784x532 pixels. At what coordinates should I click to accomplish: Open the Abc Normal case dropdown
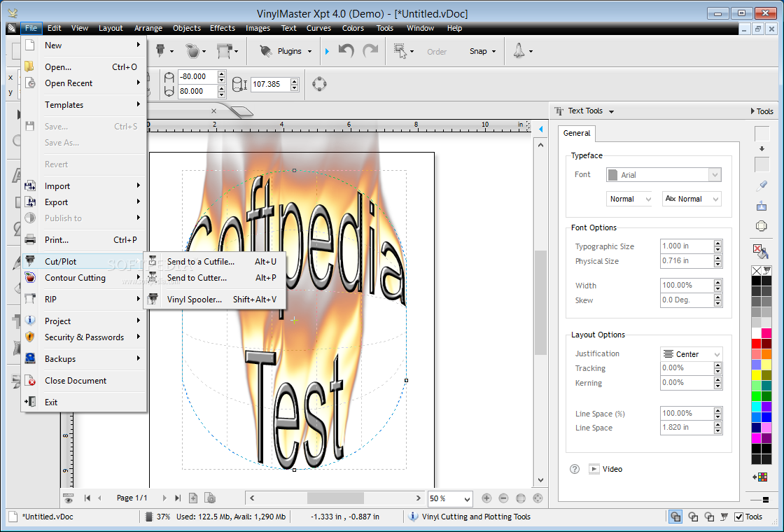[x=692, y=199]
